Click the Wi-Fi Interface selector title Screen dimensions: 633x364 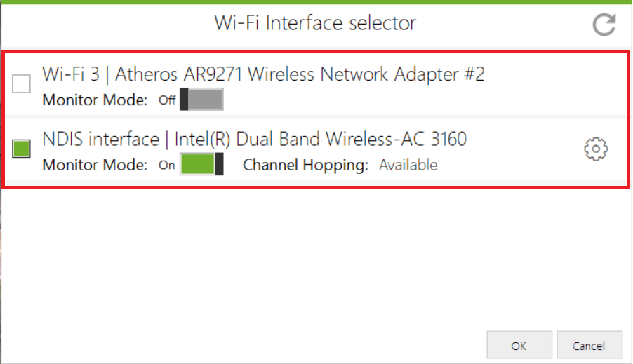pyautogui.click(x=315, y=23)
